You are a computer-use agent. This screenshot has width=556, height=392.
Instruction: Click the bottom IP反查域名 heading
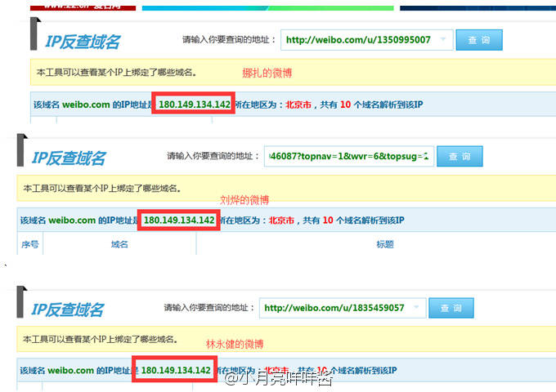point(67,310)
